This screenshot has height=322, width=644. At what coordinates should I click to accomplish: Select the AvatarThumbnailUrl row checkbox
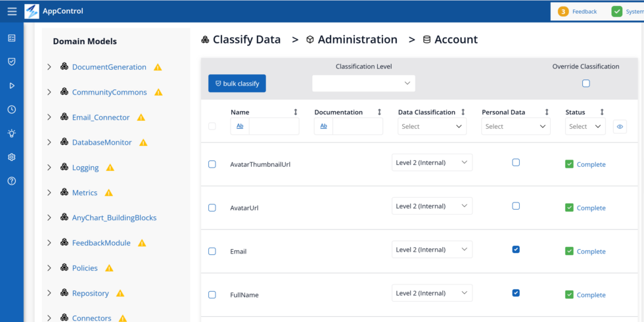point(212,164)
